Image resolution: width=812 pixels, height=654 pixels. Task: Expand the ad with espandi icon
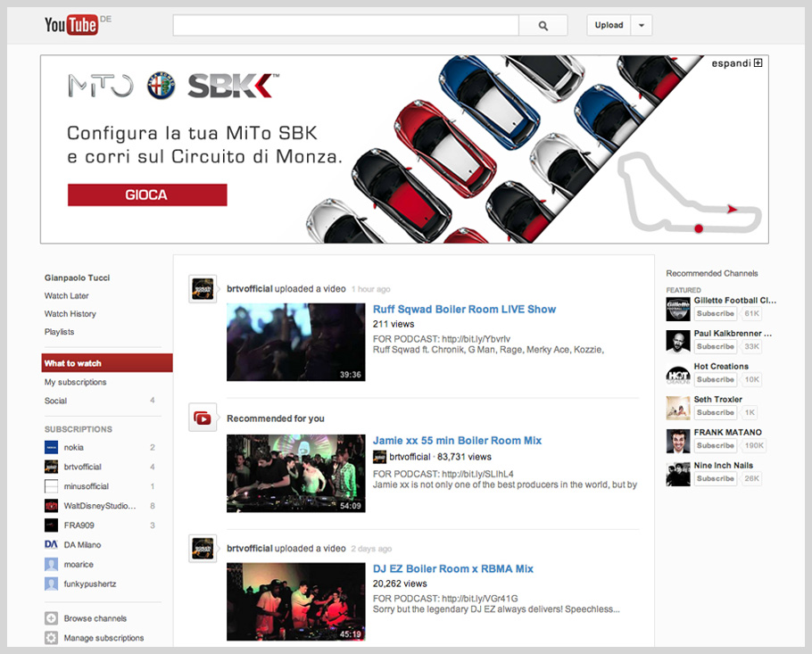[758, 63]
